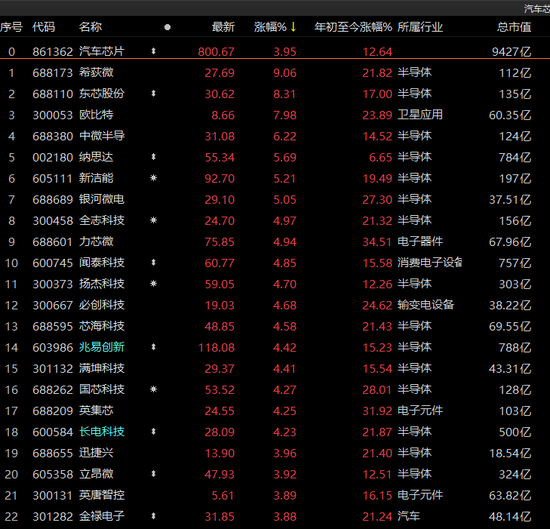
Task: Select stock name 满坤科技
Action: (x=102, y=368)
